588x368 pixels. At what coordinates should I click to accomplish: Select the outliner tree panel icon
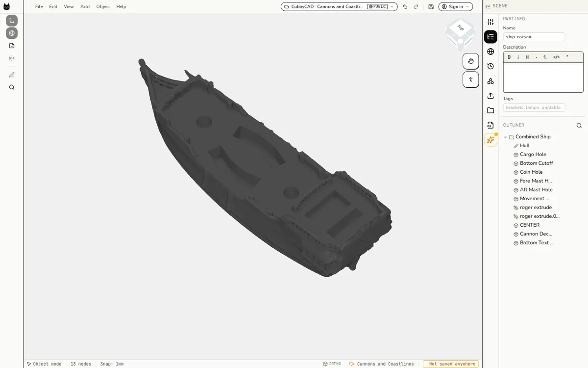coord(490,37)
